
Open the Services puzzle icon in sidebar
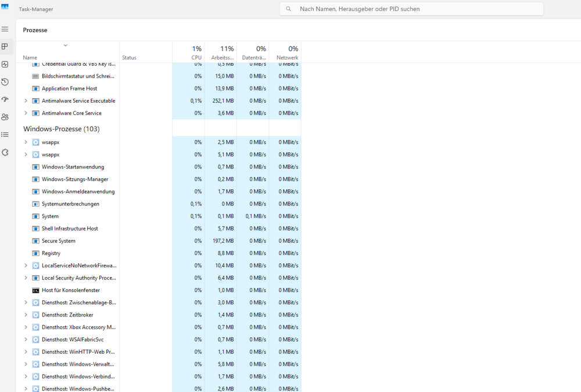click(5, 152)
